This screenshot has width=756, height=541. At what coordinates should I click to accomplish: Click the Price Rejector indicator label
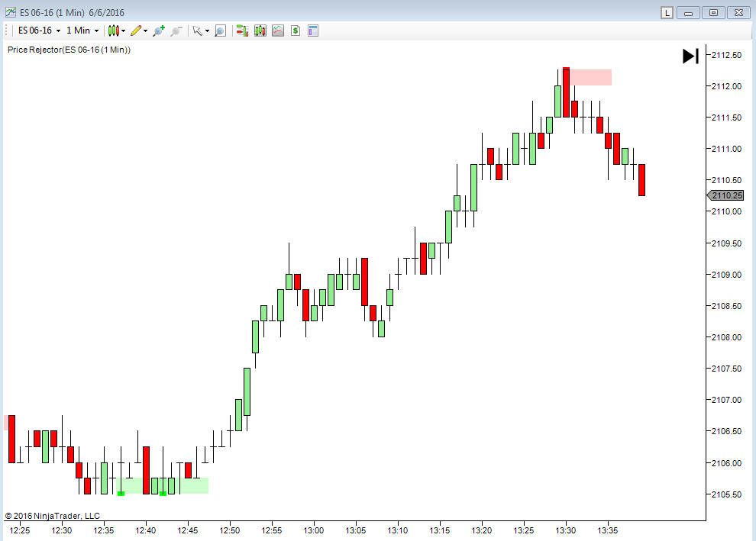pyautogui.click(x=69, y=50)
